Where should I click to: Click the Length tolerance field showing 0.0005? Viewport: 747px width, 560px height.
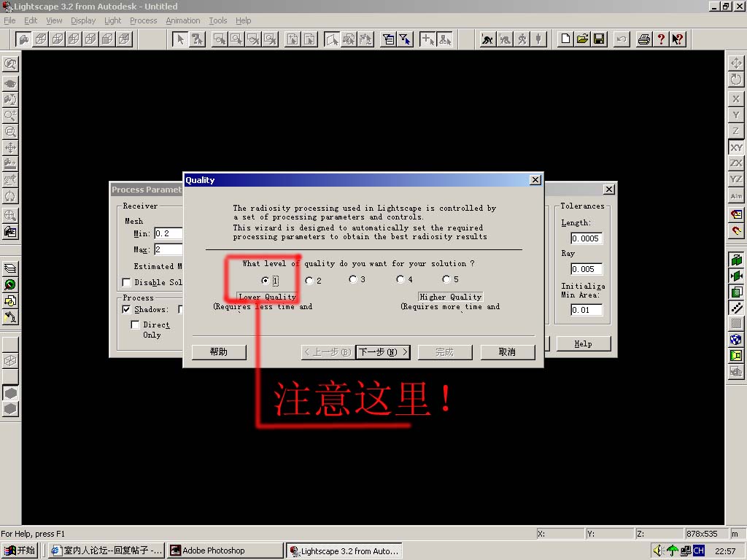coord(587,238)
